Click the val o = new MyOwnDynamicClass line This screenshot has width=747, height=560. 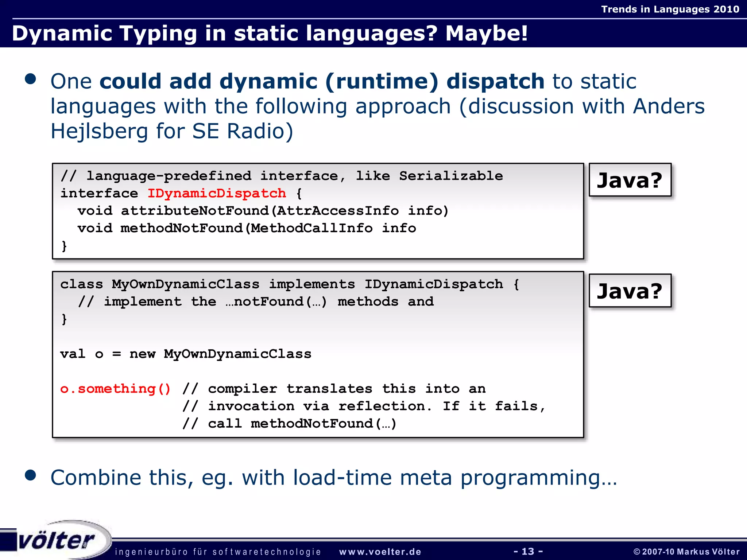pyautogui.click(x=186, y=354)
